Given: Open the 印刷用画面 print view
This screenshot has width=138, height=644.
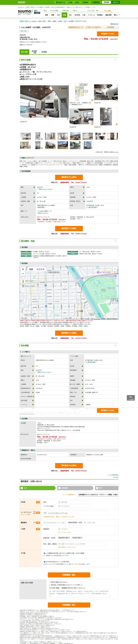Looking at the screenshot, I should (110, 27).
